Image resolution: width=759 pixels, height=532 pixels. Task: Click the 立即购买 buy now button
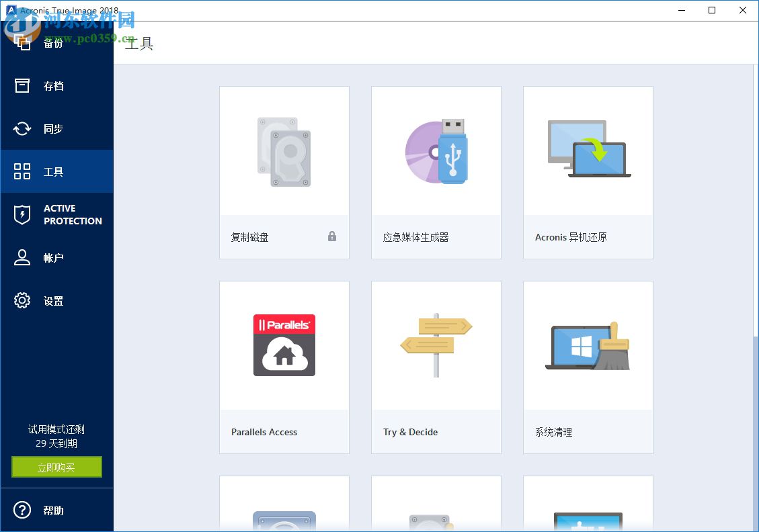(56, 467)
